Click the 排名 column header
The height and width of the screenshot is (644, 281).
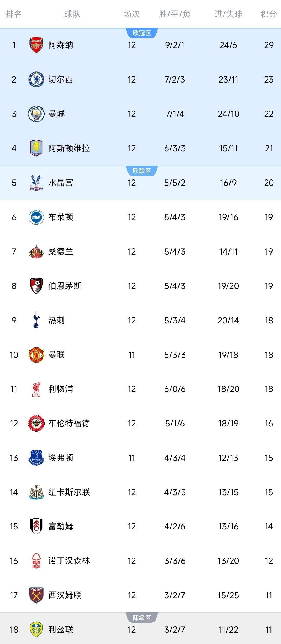click(14, 14)
